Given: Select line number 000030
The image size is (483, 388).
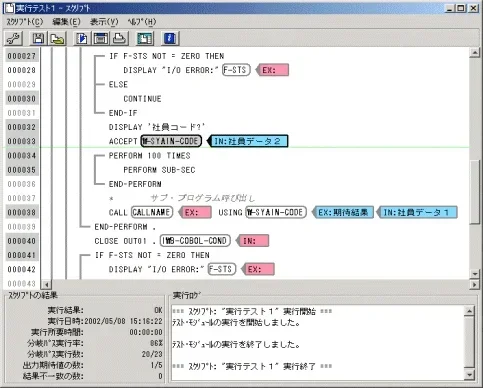Looking at the screenshot, I should pos(22,98).
